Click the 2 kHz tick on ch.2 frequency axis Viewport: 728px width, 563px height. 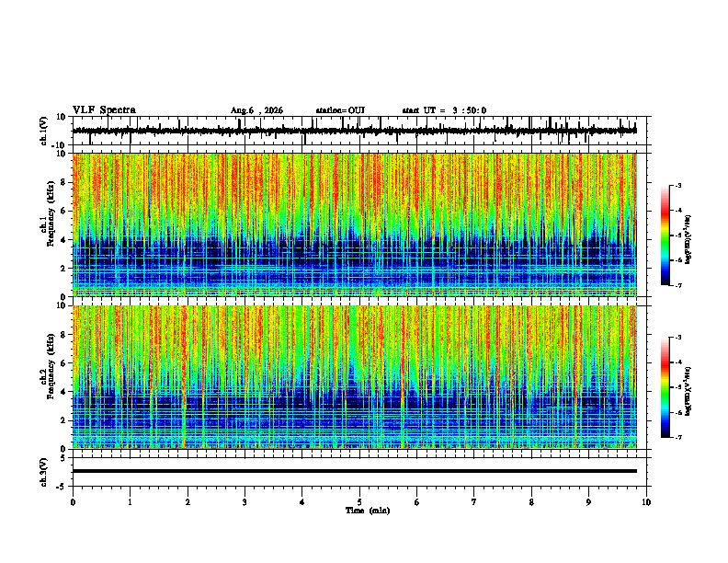coord(63,420)
